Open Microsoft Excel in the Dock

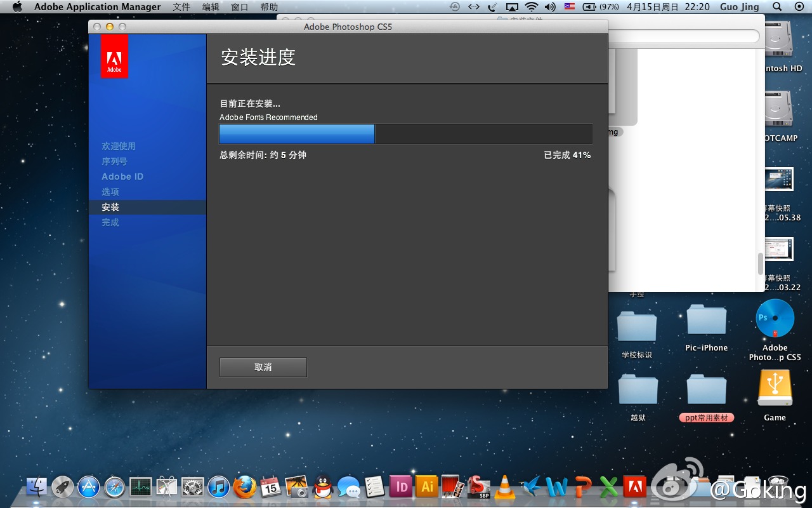pyautogui.click(x=609, y=487)
